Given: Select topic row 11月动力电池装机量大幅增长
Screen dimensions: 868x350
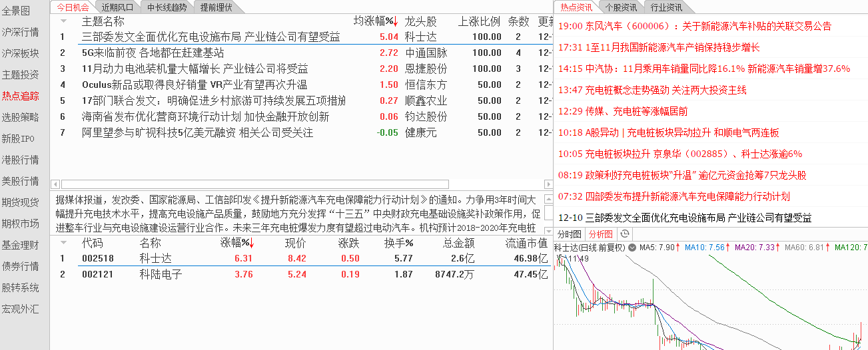Looking at the screenshot, I should 302,69.
